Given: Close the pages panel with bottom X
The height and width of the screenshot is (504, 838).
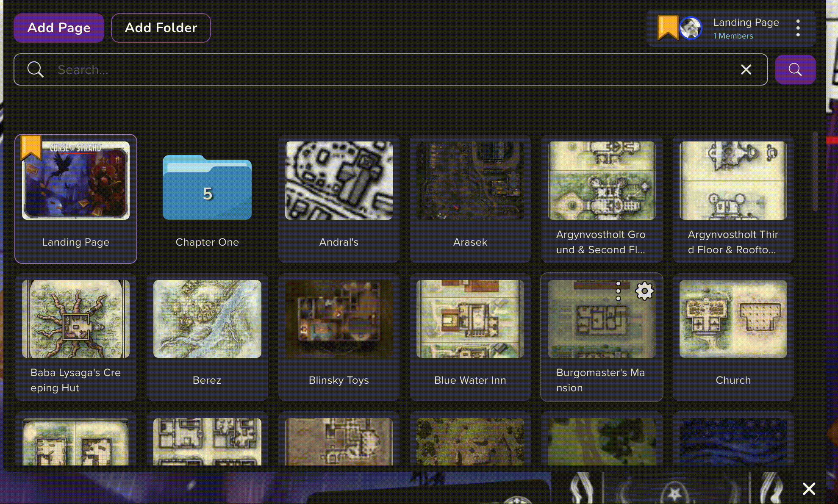Looking at the screenshot, I should [809, 488].
